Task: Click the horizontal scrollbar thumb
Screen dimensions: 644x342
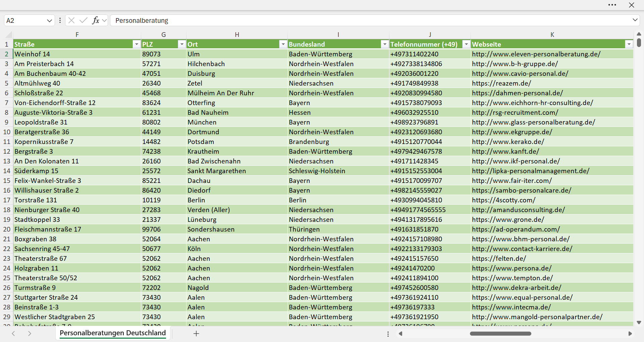Action: [x=500, y=334]
